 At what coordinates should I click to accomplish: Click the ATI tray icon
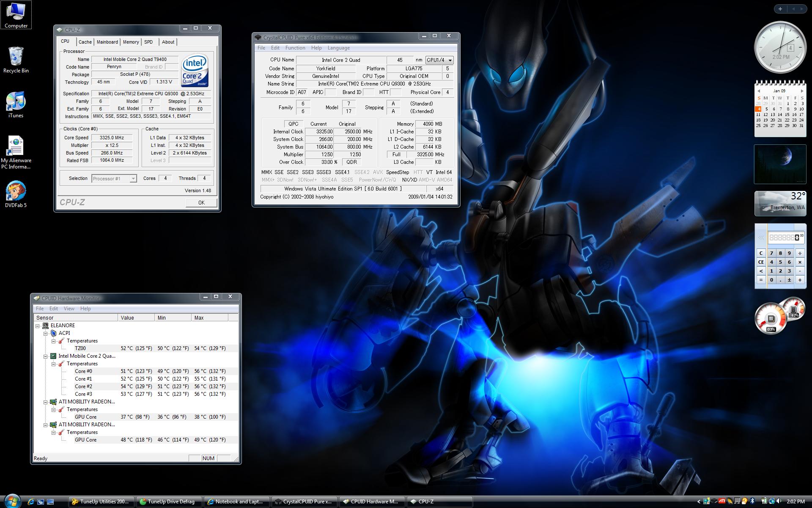coord(721,501)
